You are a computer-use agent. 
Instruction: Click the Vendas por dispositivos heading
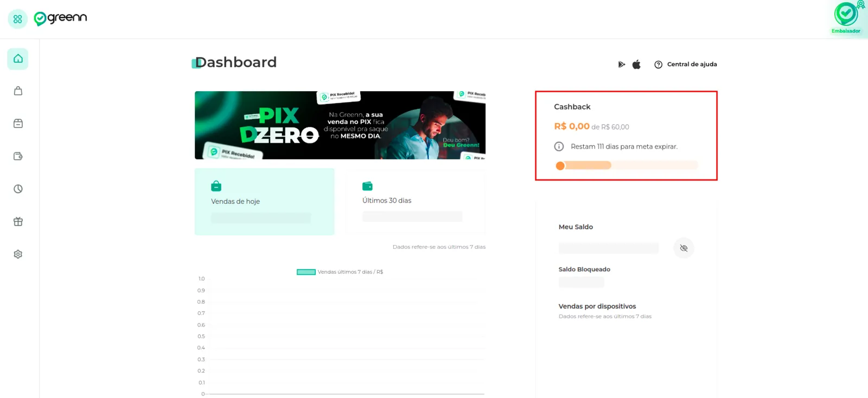597,306
